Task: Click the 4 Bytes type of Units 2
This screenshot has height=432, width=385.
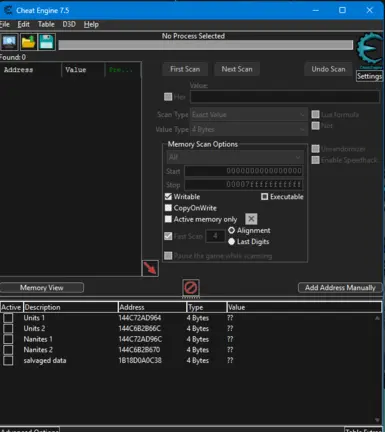Action: click(x=198, y=328)
